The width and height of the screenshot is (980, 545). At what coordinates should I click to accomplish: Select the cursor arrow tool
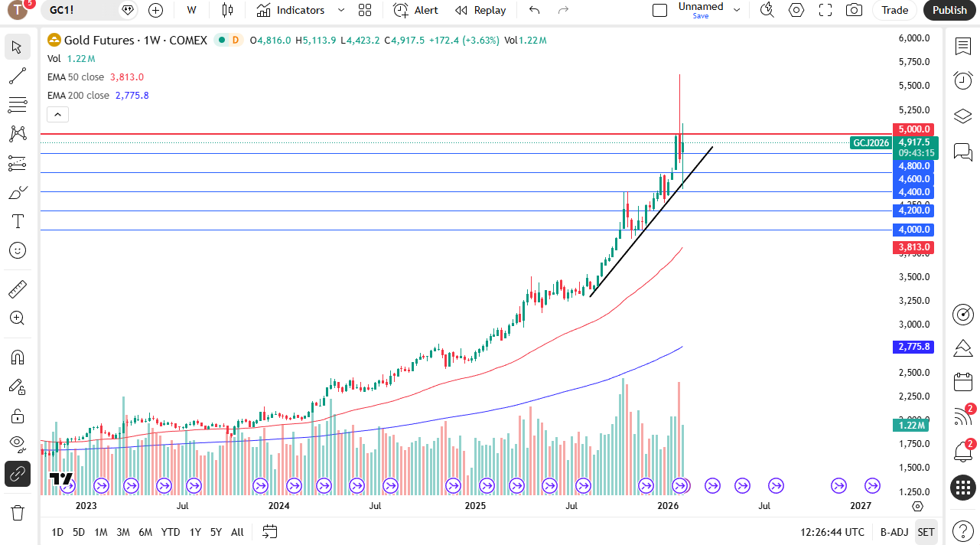tap(17, 47)
